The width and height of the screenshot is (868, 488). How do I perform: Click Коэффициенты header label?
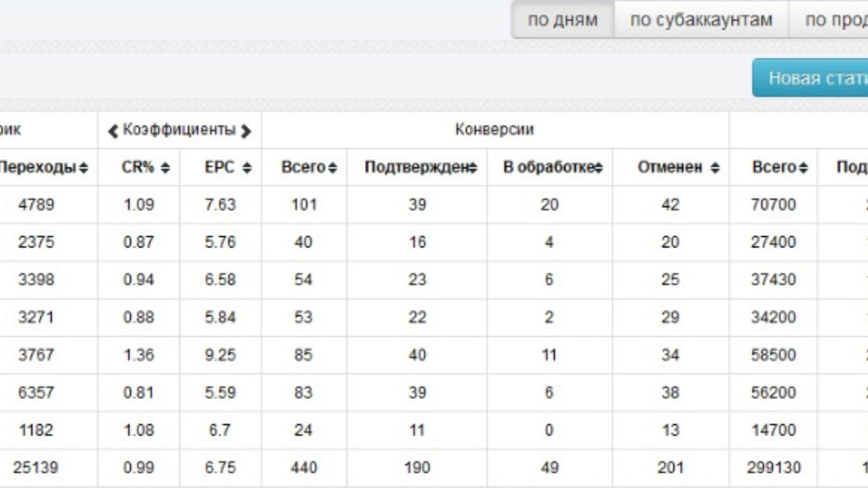[179, 130]
